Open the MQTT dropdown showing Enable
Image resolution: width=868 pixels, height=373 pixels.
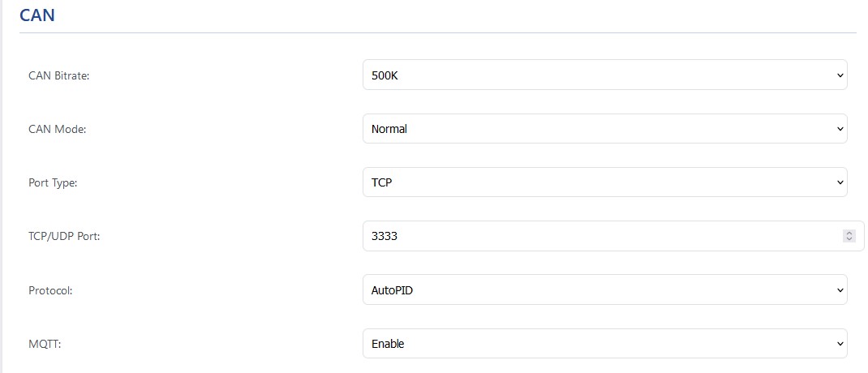tap(600, 344)
